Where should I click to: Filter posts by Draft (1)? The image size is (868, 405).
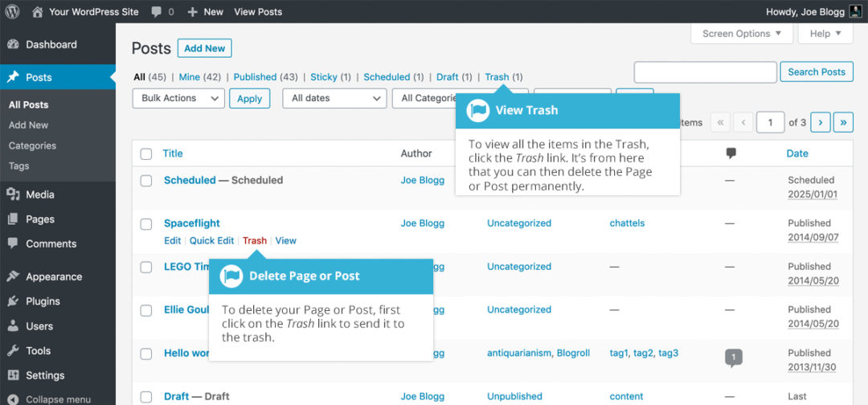(x=454, y=77)
